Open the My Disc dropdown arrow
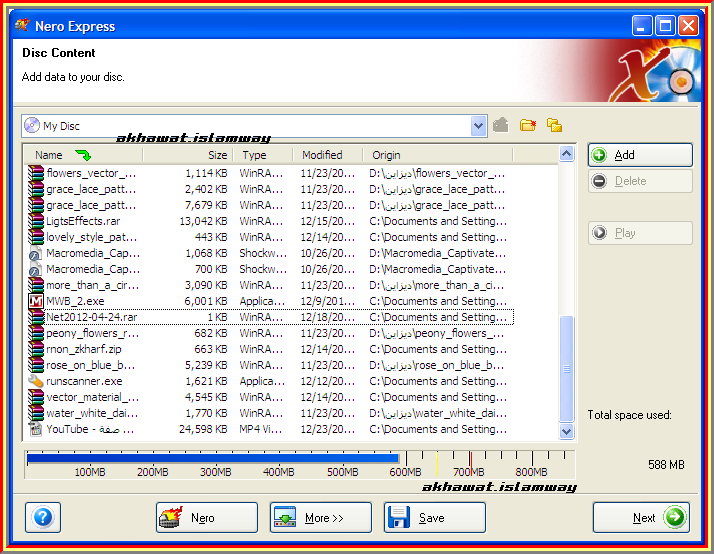Screen dimensions: 714x554 pyautogui.click(x=478, y=126)
